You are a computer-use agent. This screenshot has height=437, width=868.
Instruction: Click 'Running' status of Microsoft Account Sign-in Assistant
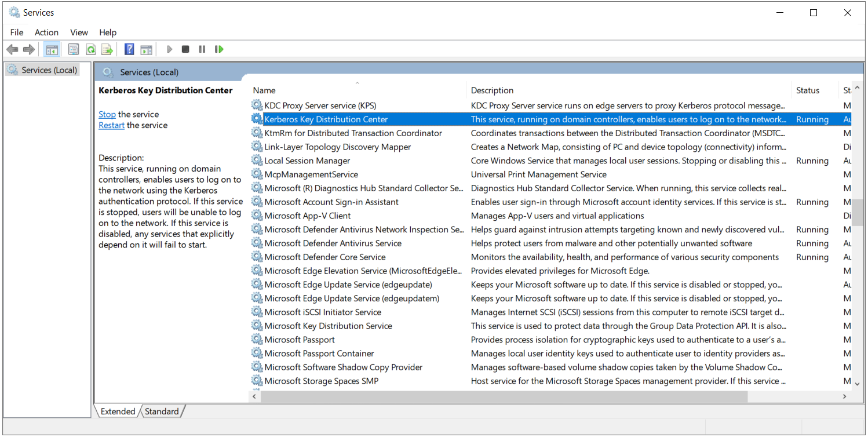point(812,202)
